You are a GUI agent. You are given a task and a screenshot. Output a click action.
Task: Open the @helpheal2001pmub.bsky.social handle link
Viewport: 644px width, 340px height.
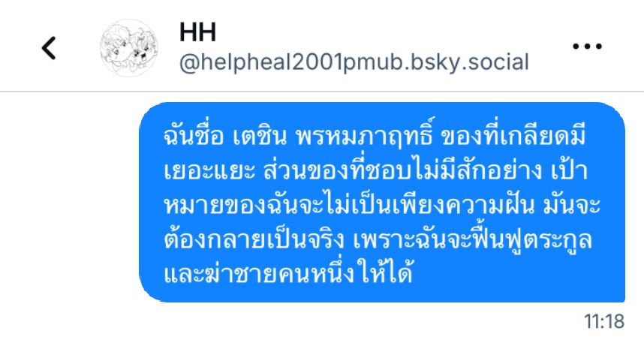pyautogui.click(x=354, y=62)
